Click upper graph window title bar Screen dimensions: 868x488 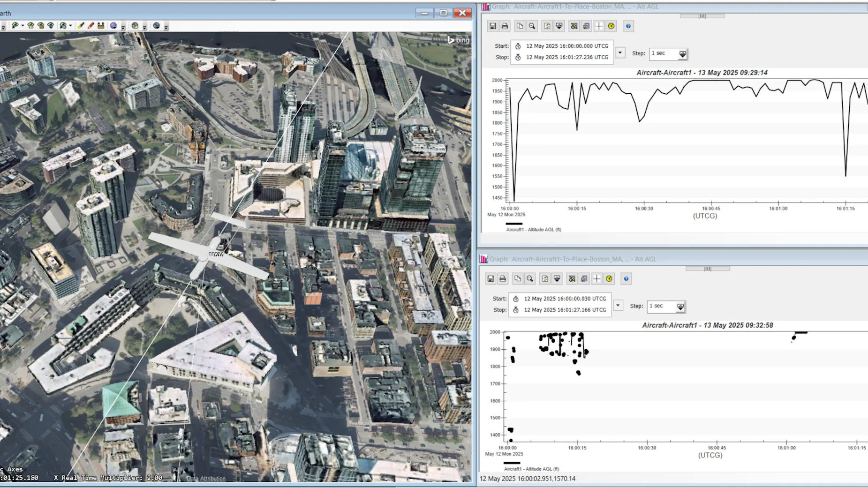674,7
